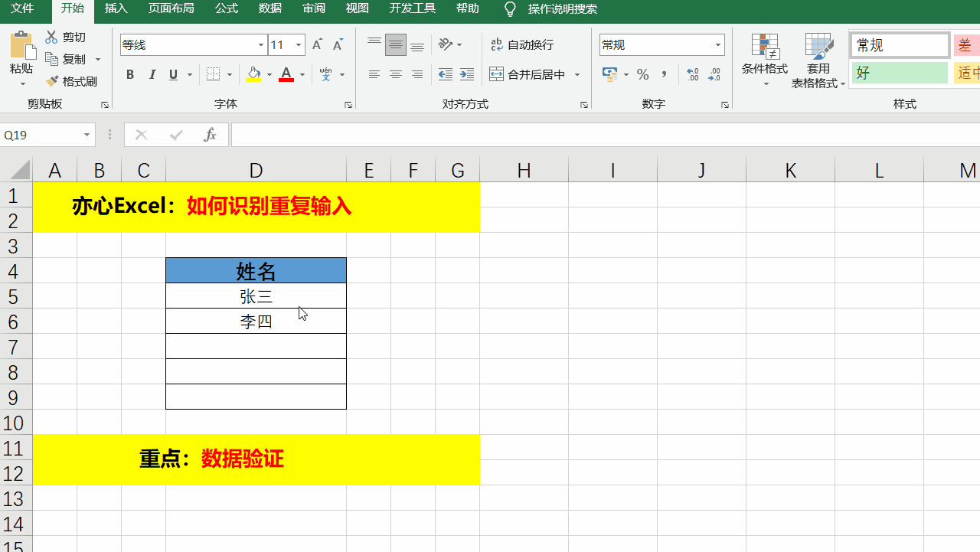Click the Copy icon
Viewport: 980px width, 552px height.
[x=52, y=59]
